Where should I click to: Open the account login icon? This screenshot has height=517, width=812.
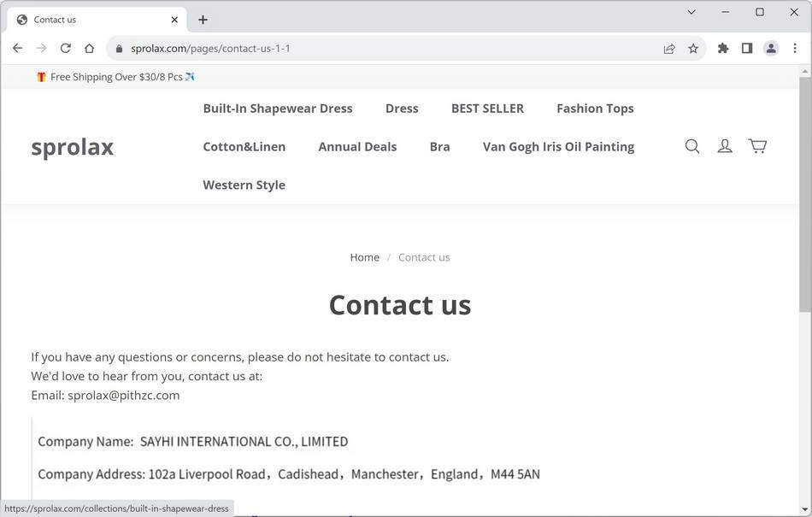[x=725, y=146]
